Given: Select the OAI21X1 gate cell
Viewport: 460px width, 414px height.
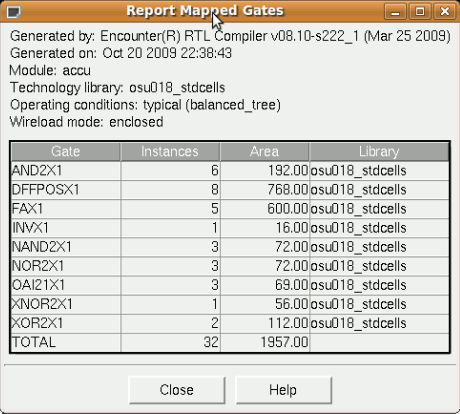Looking at the screenshot, I should 66,285.
